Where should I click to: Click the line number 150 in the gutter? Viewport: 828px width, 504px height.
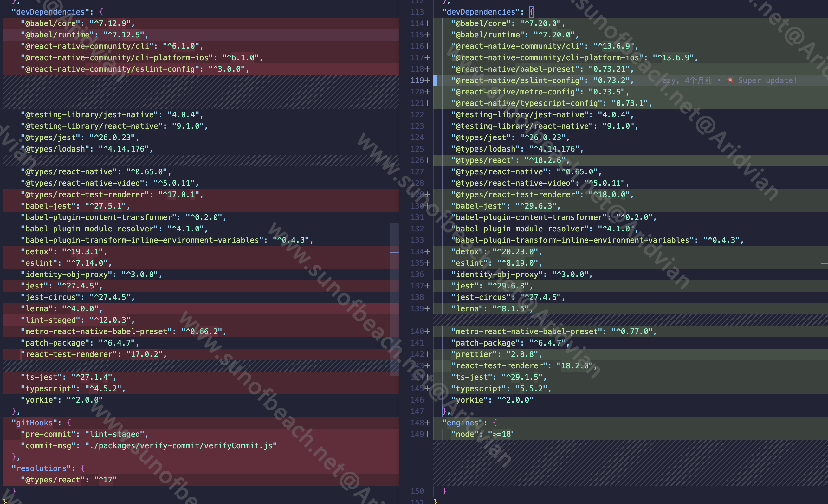[x=417, y=491]
